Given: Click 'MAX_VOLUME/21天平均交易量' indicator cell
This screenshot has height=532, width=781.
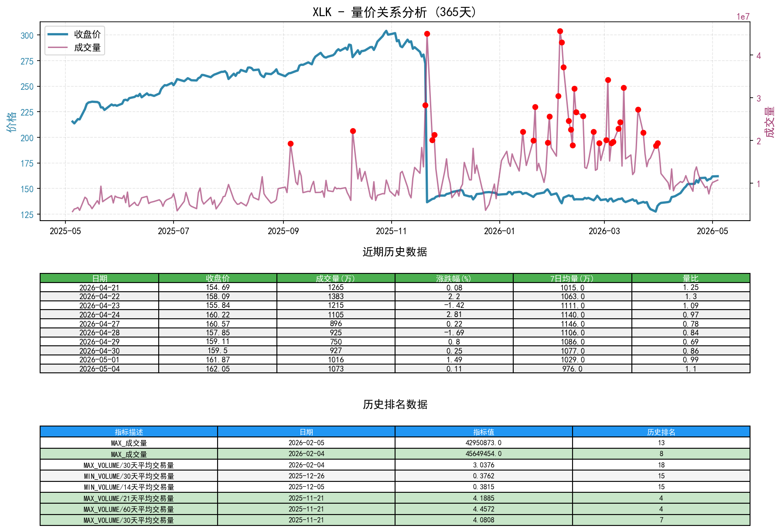Looking at the screenshot, I should 129,498.
